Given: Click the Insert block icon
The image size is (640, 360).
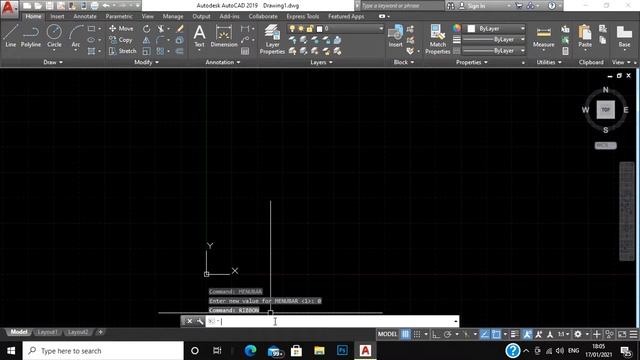Looking at the screenshot, I should (x=395, y=36).
